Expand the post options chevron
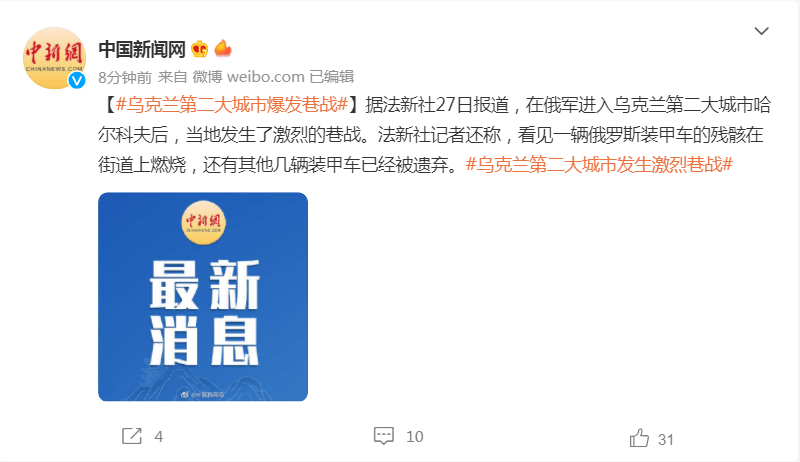The image size is (800, 462). tap(761, 31)
